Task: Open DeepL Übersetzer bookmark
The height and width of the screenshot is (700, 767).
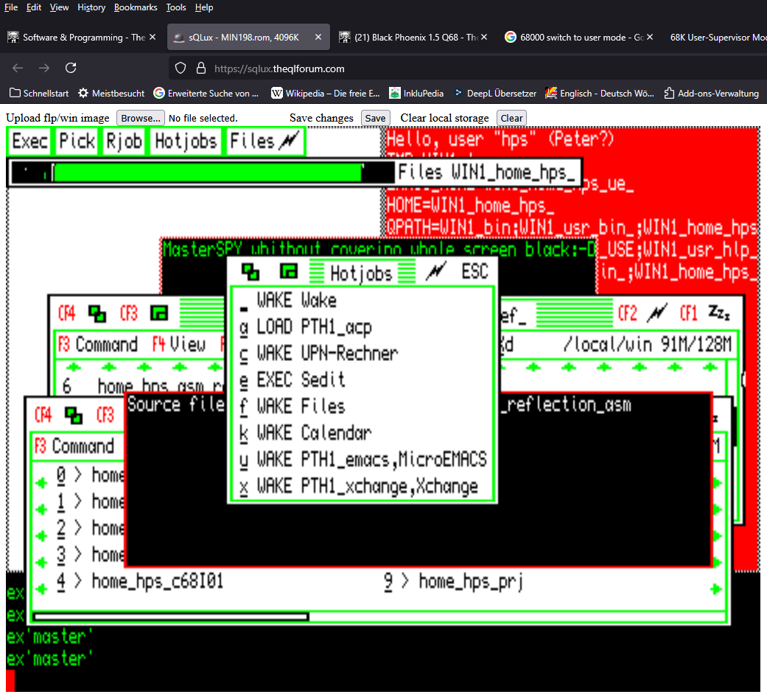Action: 495,93
